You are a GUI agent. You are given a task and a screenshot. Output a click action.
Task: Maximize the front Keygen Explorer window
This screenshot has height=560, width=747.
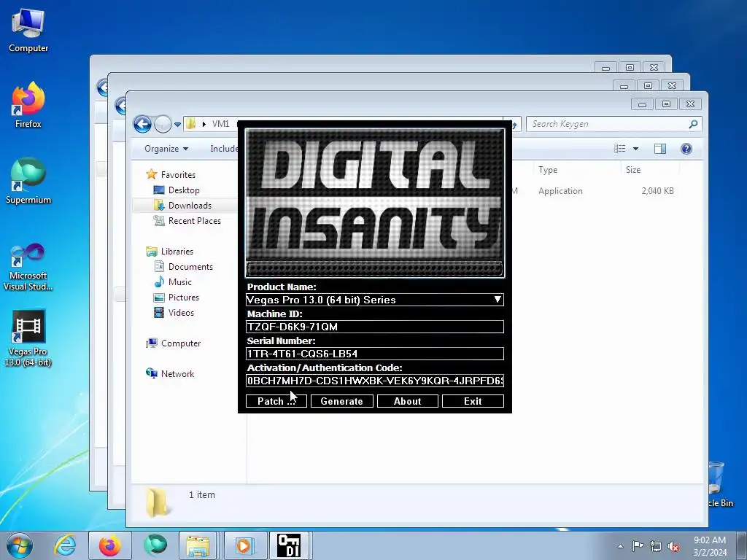click(x=666, y=104)
